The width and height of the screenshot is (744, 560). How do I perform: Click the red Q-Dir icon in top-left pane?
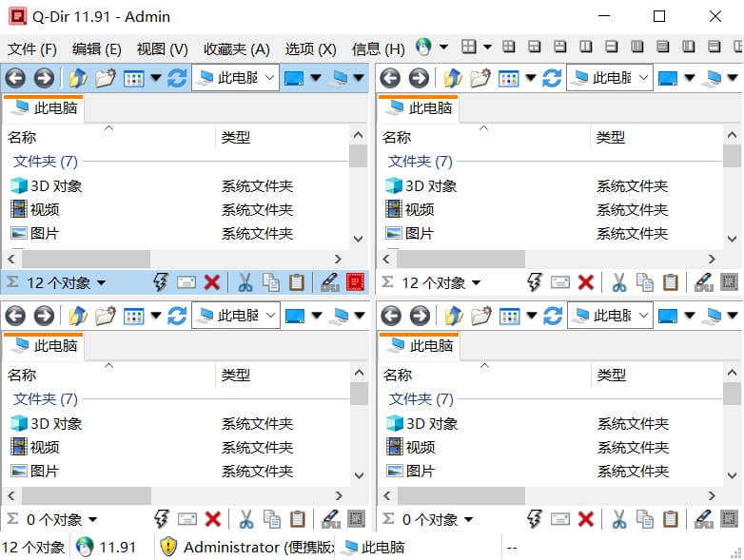[x=356, y=282]
